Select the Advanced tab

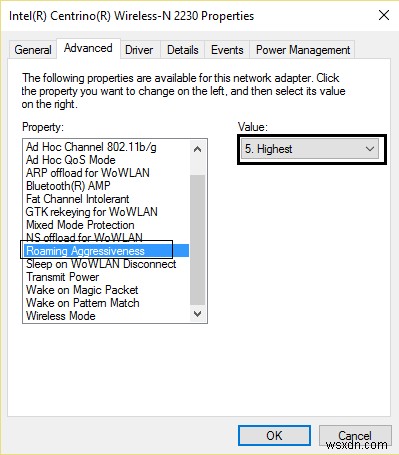[88, 49]
